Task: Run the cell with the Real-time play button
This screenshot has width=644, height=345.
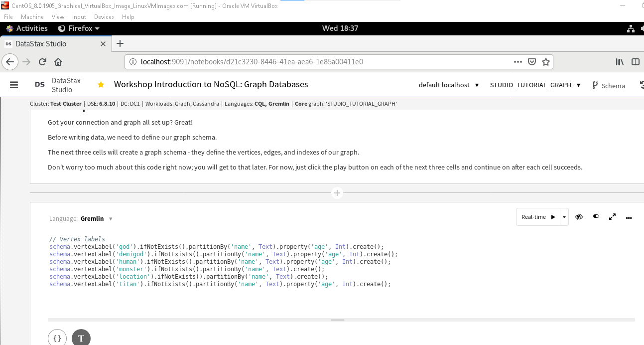Action: coord(552,217)
